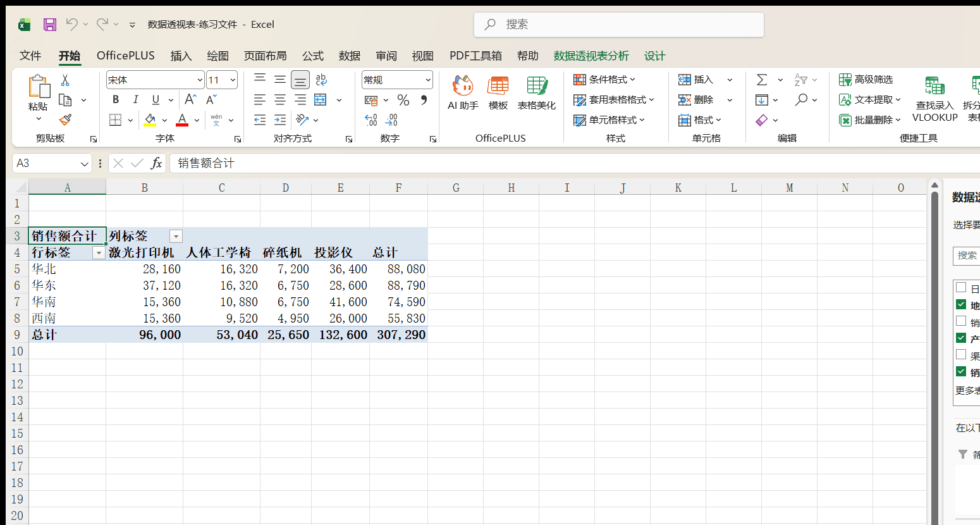Center-align text horizontally
Image resolution: width=980 pixels, height=525 pixels.
coord(280,100)
